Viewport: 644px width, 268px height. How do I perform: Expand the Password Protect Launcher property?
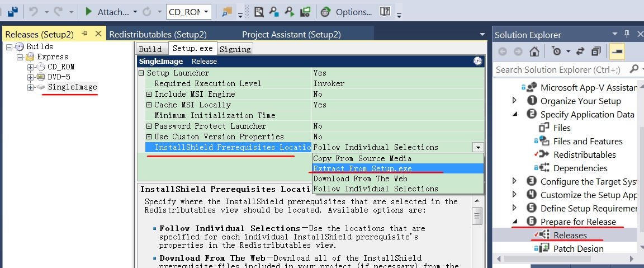pyautogui.click(x=149, y=126)
